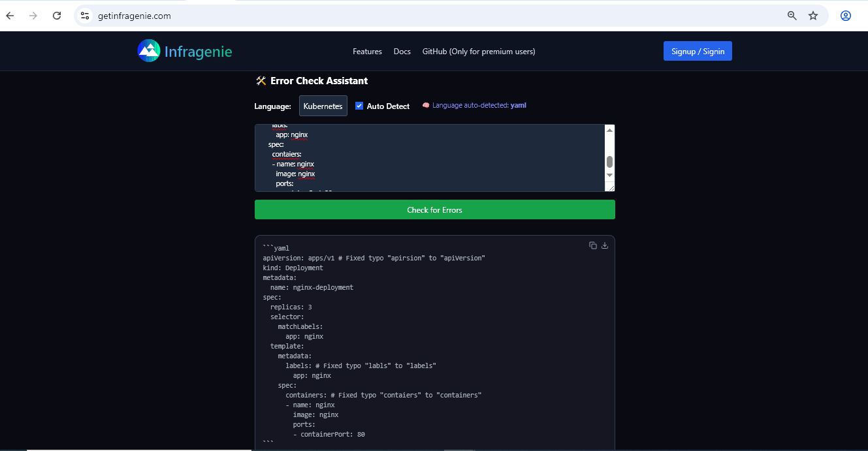Bookmark this page with the star icon

[813, 16]
